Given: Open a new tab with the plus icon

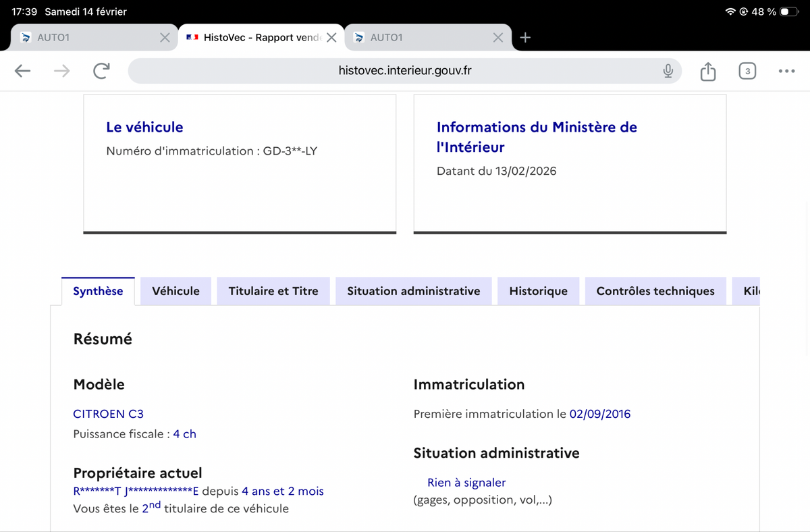Looking at the screenshot, I should coord(525,37).
